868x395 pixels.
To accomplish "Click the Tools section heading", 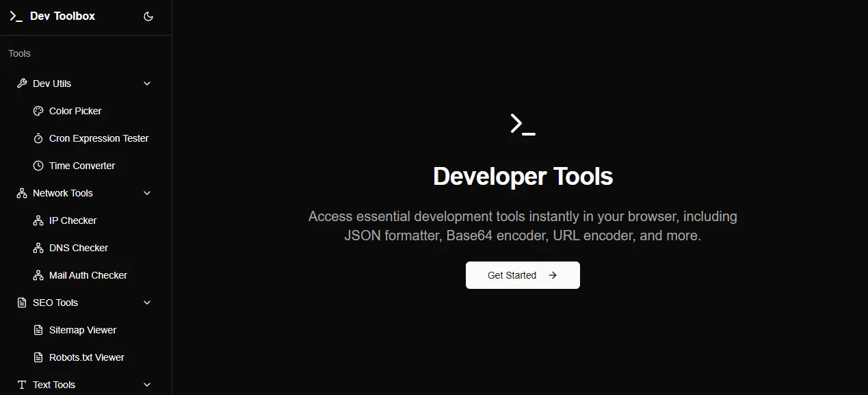I will click(x=18, y=53).
